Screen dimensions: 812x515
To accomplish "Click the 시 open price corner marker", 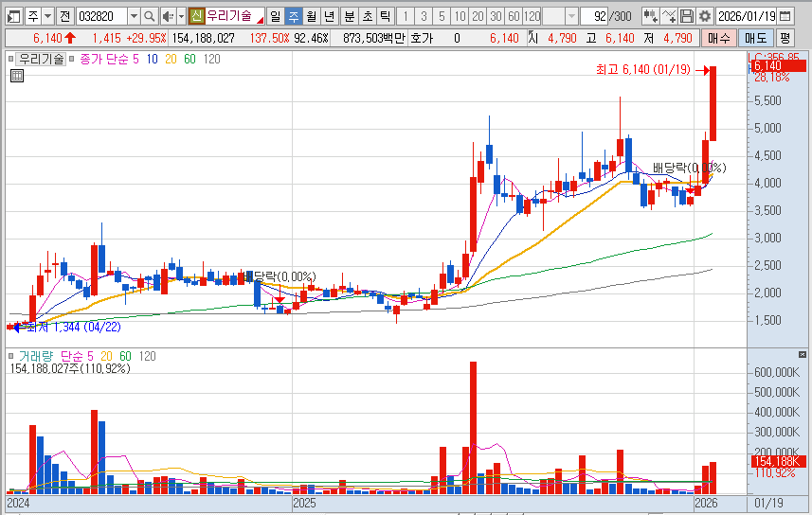I will point(531,33).
